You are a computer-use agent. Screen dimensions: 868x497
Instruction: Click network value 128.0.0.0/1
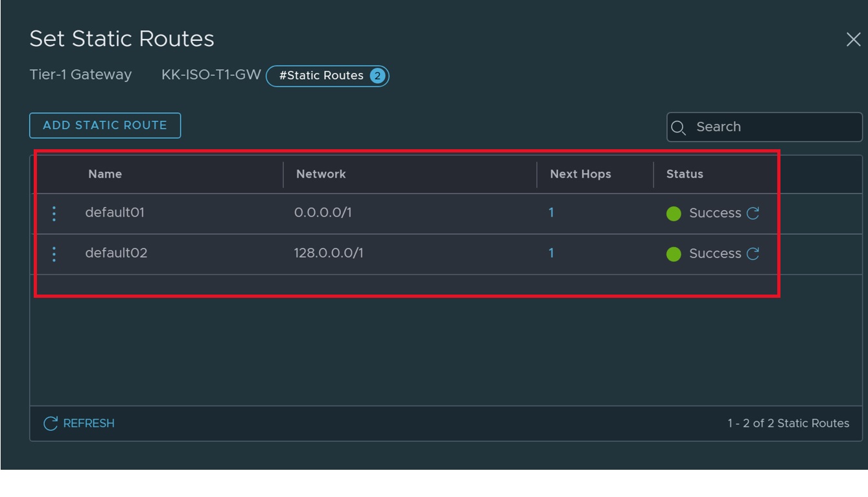point(329,253)
